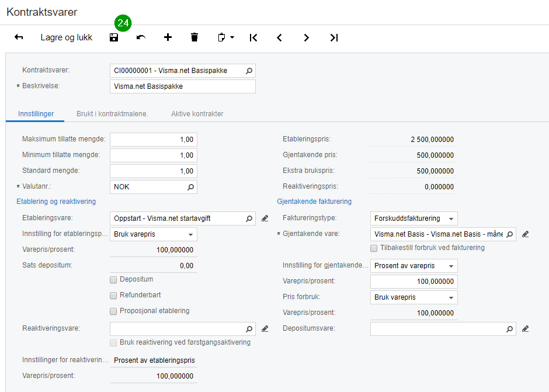Viewport: 549px width, 392px height.
Task: Open lookup for Kontraktsvarer field
Action: click(249, 71)
